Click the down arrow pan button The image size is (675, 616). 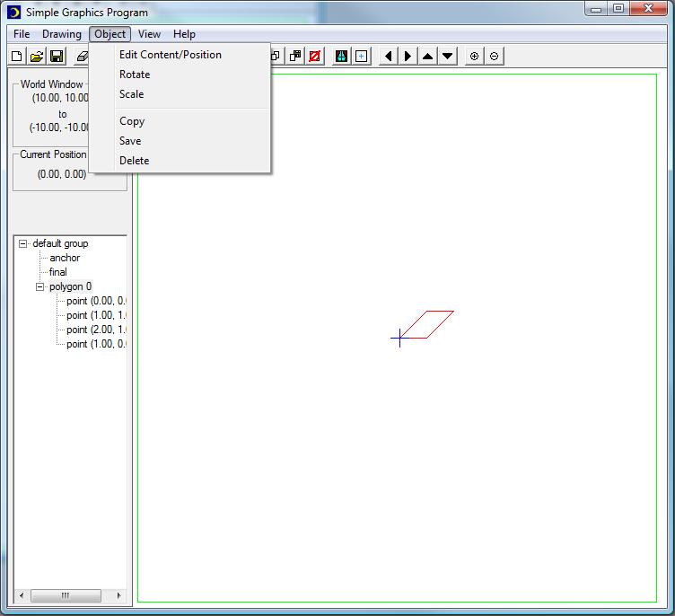[x=448, y=56]
